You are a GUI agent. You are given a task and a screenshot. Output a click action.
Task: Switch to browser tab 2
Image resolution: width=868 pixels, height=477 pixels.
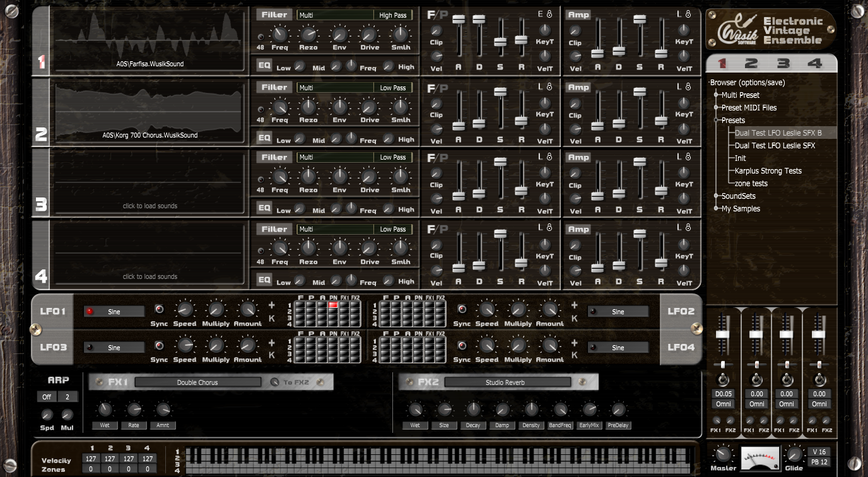[751, 63]
